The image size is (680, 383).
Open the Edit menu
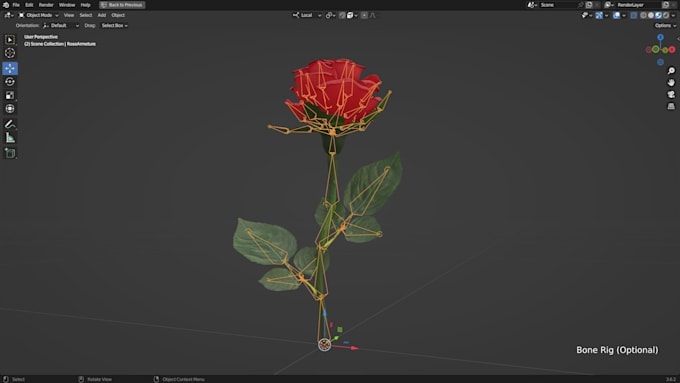click(29, 5)
